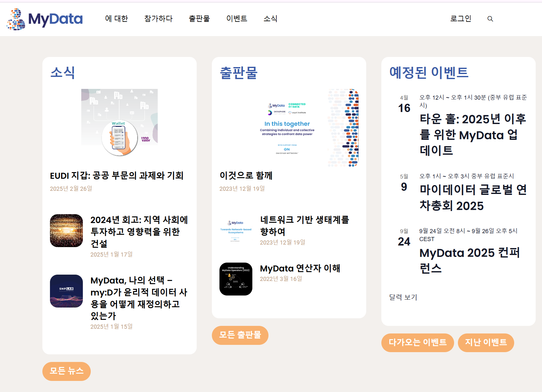Open '마이데이터 글로벌 연차총회 2025' event
Image resolution: width=542 pixels, height=392 pixels.
[x=473, y=198]
